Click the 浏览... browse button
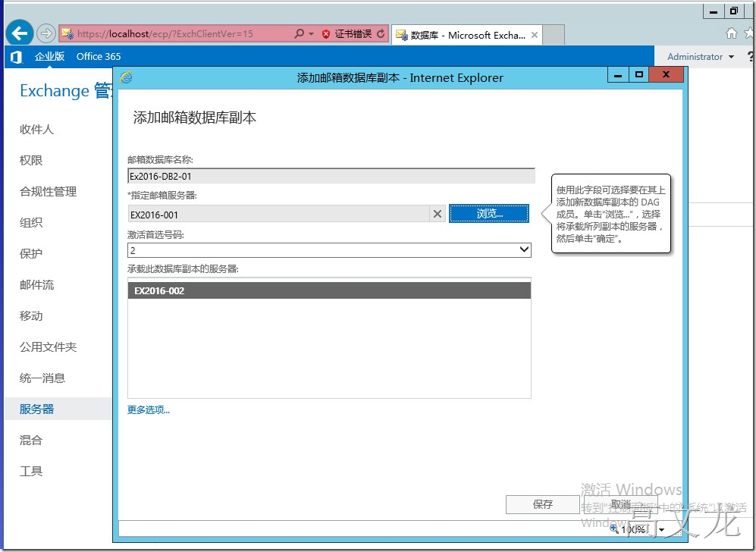This screenshot has height=552, width=756. (489, 214)
